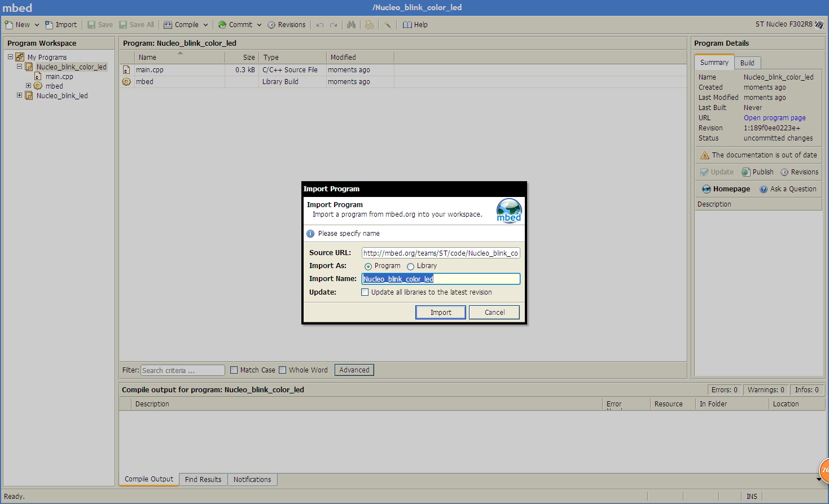
Task: Click Ask a Question
Action: click(x=788, y=189)
